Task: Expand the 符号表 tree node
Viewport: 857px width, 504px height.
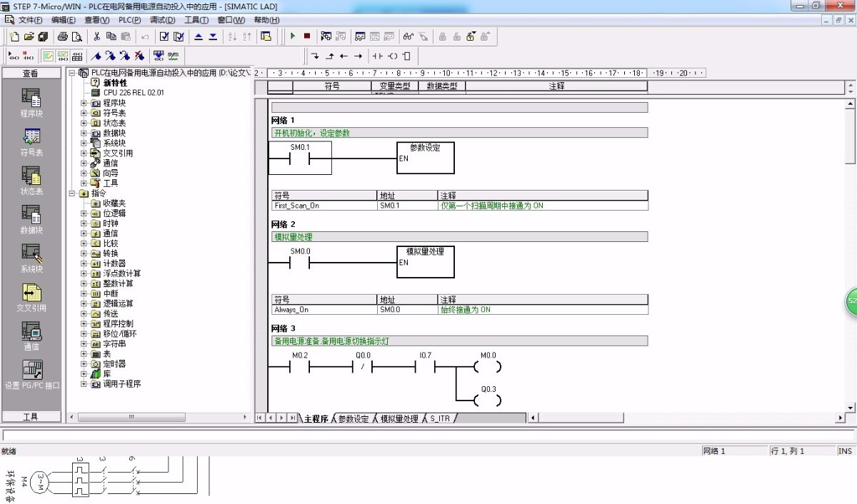Action: click(84, 113)
